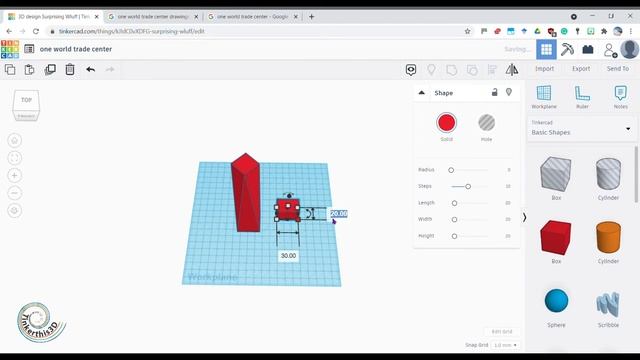
Task: Click the browser address bar URL
Action: coord(131,31)
